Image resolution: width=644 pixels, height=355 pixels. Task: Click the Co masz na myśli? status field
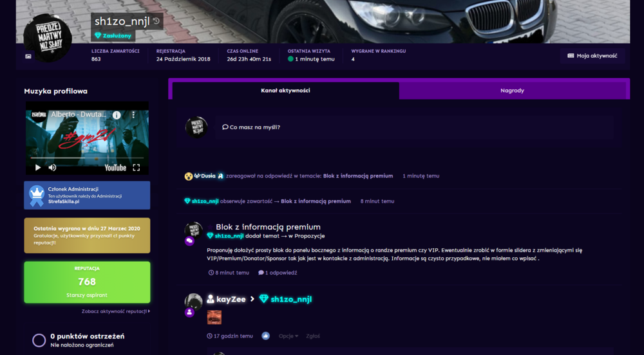(414, 127)
